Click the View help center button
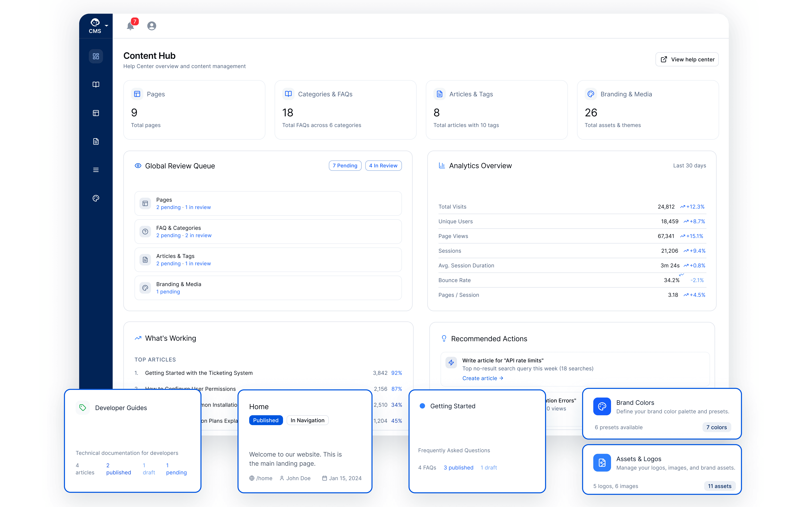The image size is (812, 507). (687, 59)
